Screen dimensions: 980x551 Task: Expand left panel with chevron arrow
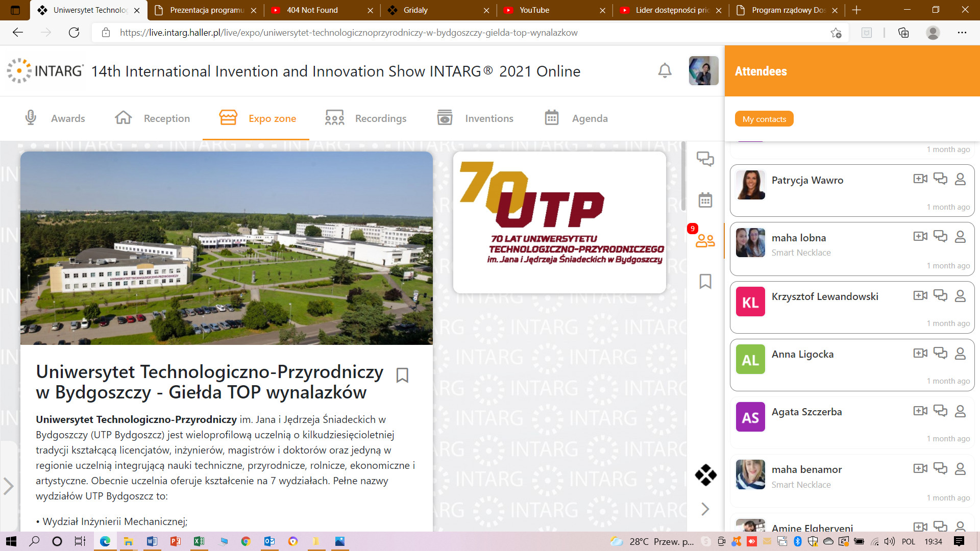pos(8,486)
